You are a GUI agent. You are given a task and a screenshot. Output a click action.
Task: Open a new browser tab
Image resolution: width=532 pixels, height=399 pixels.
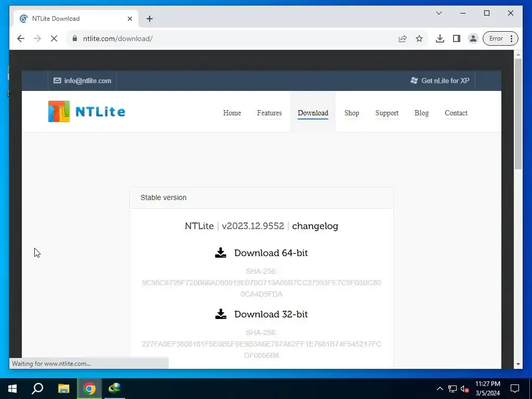(150, 19)
